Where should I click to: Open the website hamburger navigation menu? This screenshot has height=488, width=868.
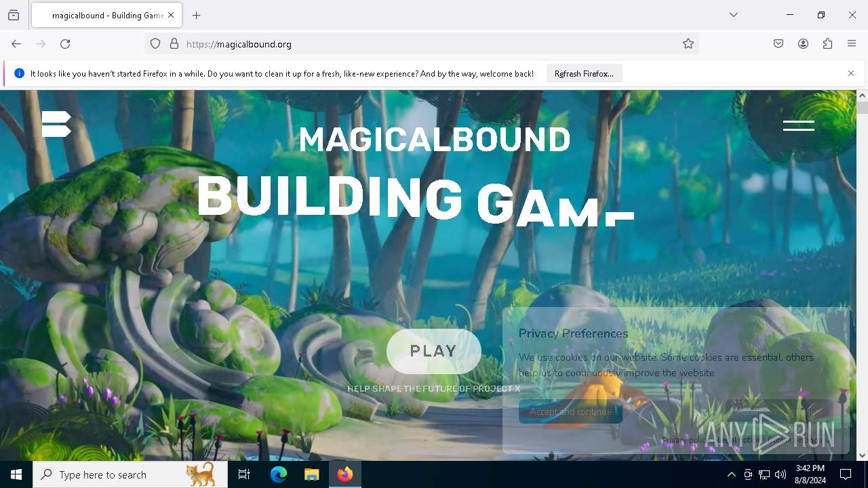click(798, 125)
